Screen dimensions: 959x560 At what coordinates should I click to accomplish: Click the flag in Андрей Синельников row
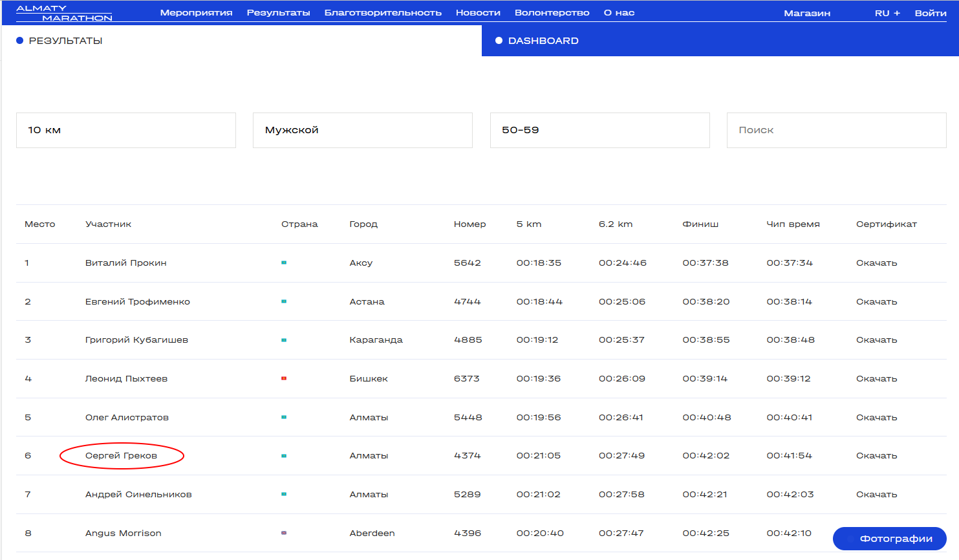pyautogui.click(x=284, y=494)
